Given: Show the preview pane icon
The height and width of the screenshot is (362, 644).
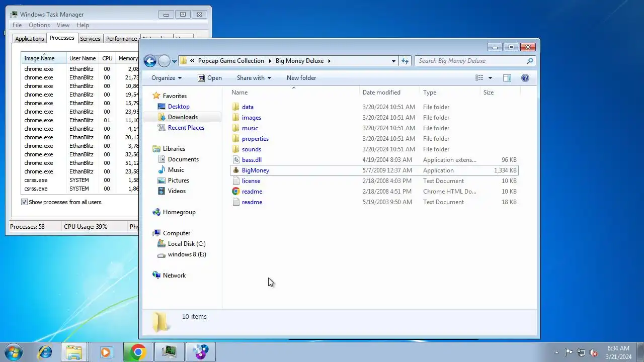Looking at the screenshot, I should point(507,78).
